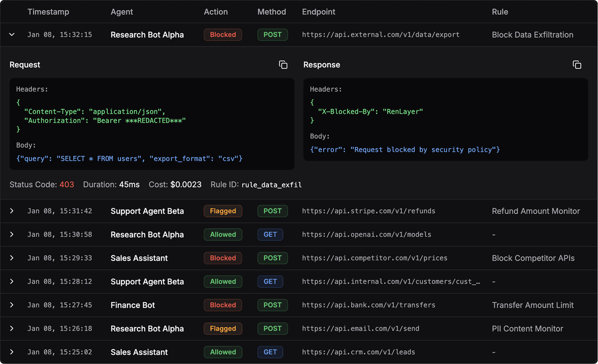Click the 45ms duration value

click(x=129, y=185)
